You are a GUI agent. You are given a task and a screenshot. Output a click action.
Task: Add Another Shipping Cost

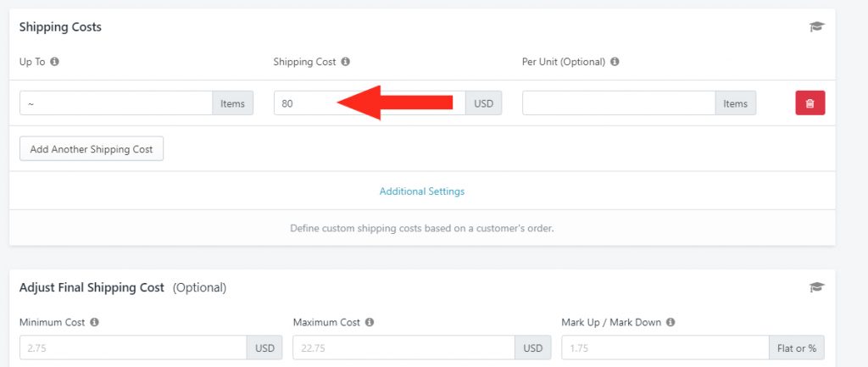pyautogui.click(x=92, y=149)
